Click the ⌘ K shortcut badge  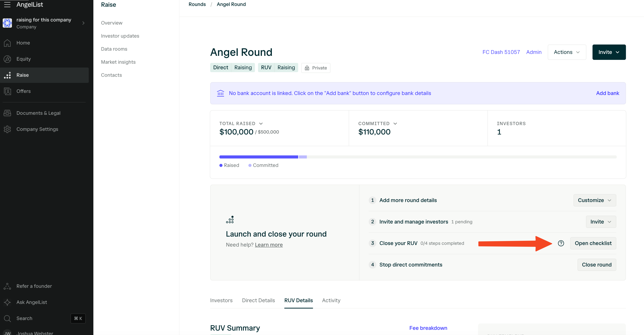point(78,318)
